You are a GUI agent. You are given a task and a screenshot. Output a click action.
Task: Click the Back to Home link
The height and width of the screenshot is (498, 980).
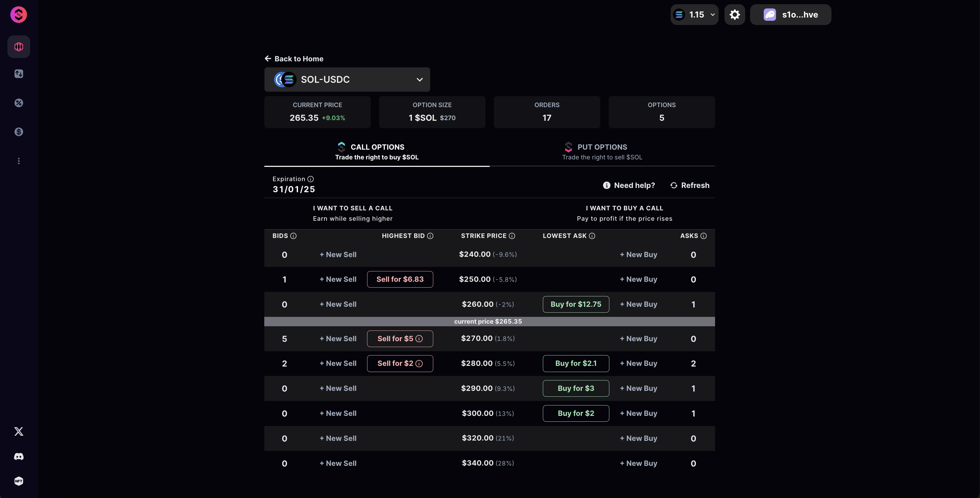pyautogui.click(x=294, y=59)
